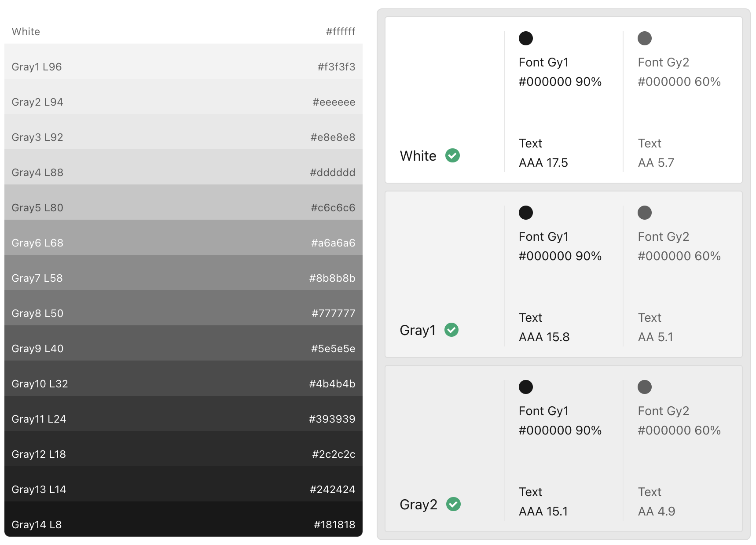Pick the Gray4 L88 swatch row
The height and width of the screenshot is (545, 756).
183,167
